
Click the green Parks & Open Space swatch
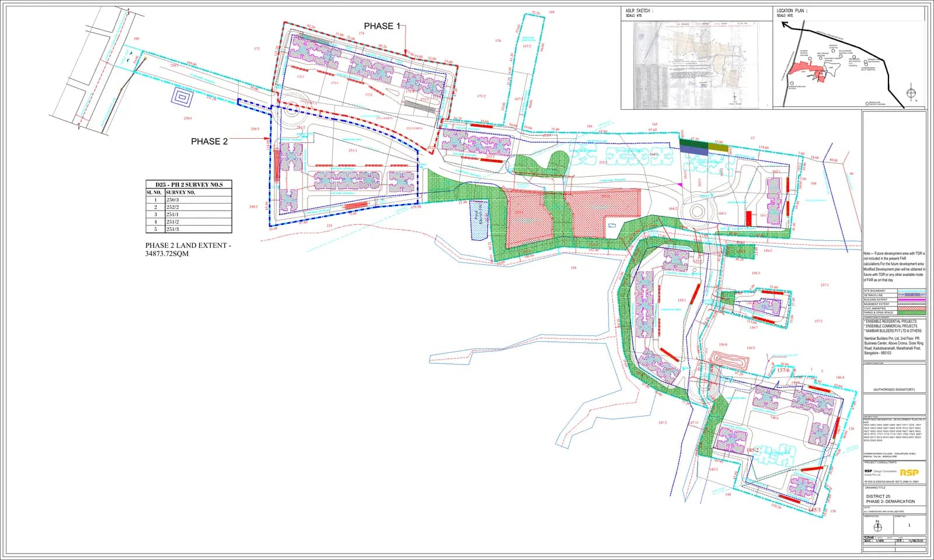click(x=911, y=313)
